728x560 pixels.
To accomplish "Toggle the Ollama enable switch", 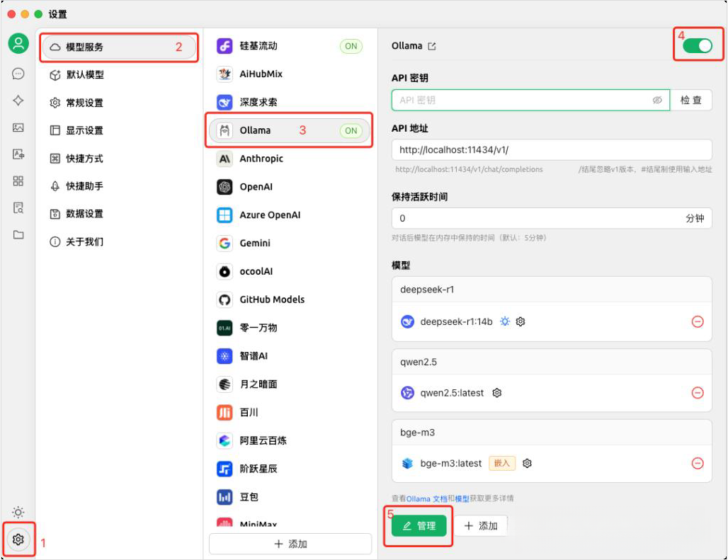I will [x=697, y=45].
